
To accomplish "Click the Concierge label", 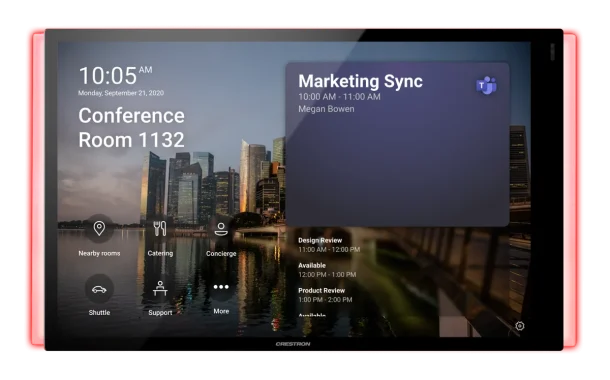I will pyautogui.click(x=221, y=254).
